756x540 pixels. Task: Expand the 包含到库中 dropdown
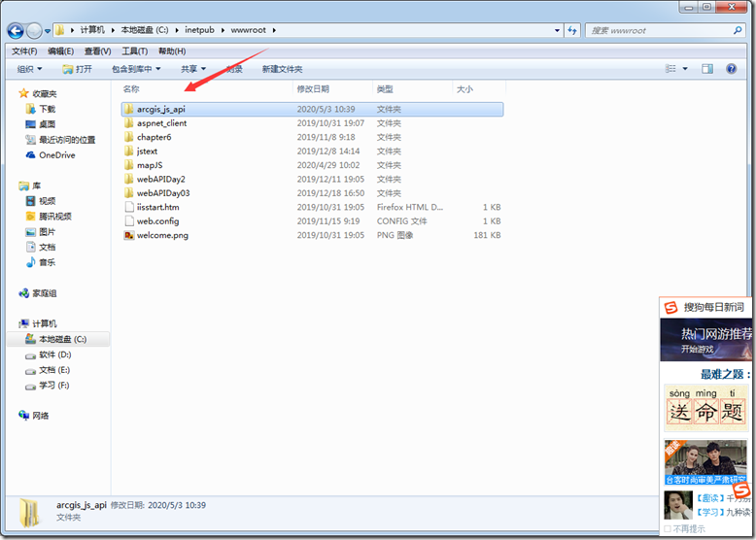point(136,69)
